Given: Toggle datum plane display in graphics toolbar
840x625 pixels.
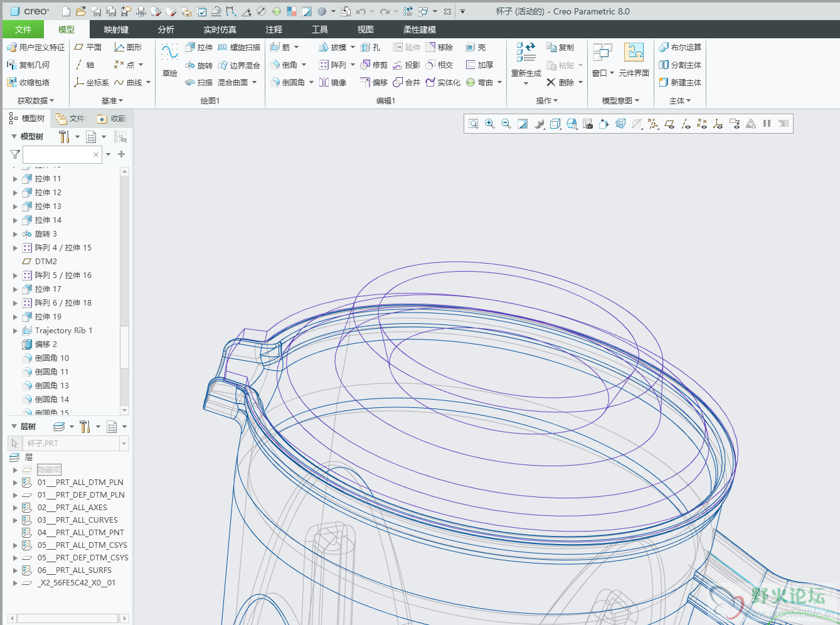Looking at the screenshot, I should [x=669, y=124].
